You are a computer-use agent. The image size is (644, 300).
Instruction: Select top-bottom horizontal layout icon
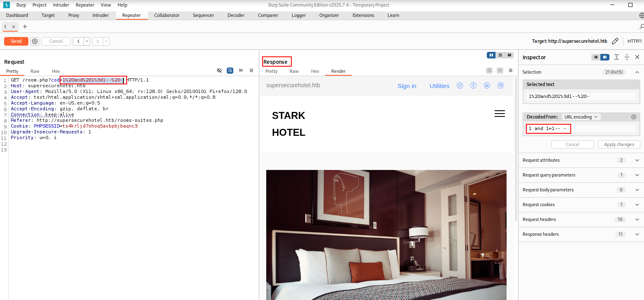coord(500,55)
